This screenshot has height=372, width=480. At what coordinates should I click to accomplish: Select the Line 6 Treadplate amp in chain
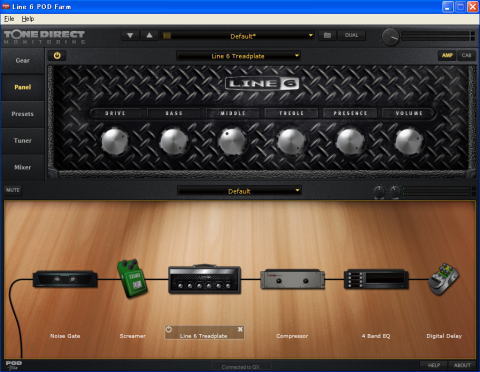(x=204, y=279)
